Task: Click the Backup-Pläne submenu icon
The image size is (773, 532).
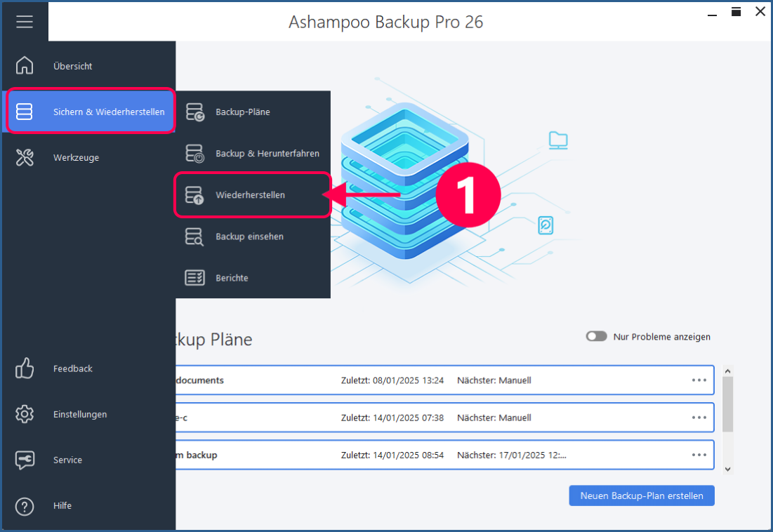Action: click(194, 112)
